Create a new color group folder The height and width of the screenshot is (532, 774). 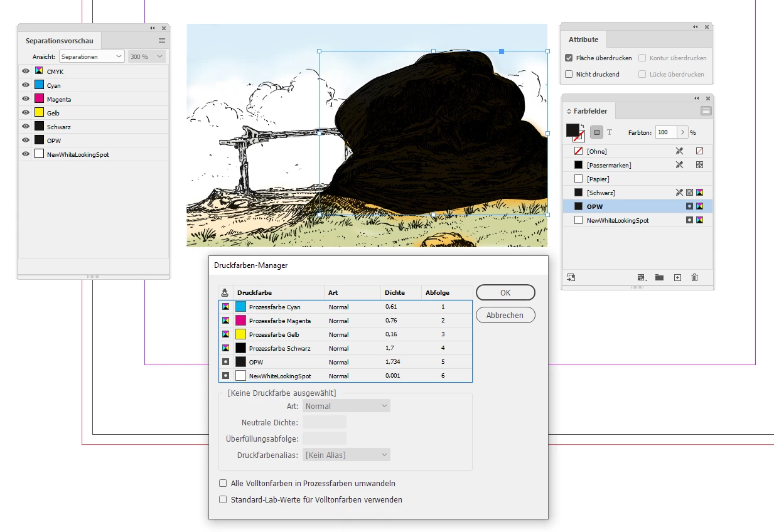pos(660,277)
